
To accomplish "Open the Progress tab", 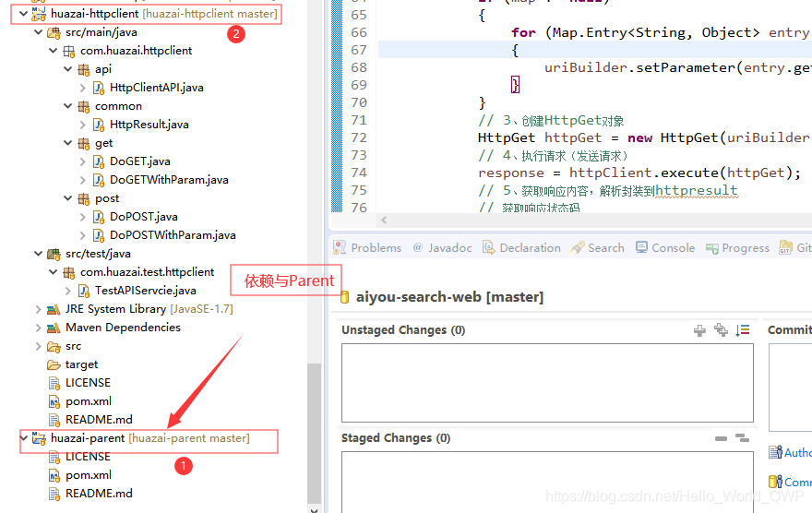I will (x=737, y=248).
